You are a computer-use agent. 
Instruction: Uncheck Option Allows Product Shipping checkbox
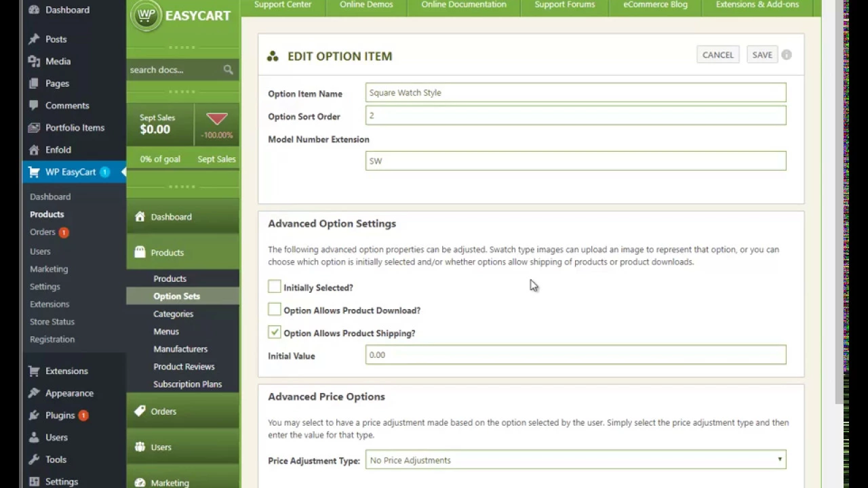(274, 332)
